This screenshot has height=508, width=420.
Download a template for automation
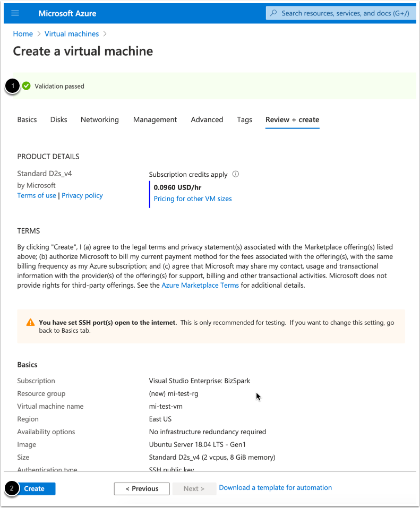tap(276, 488)
